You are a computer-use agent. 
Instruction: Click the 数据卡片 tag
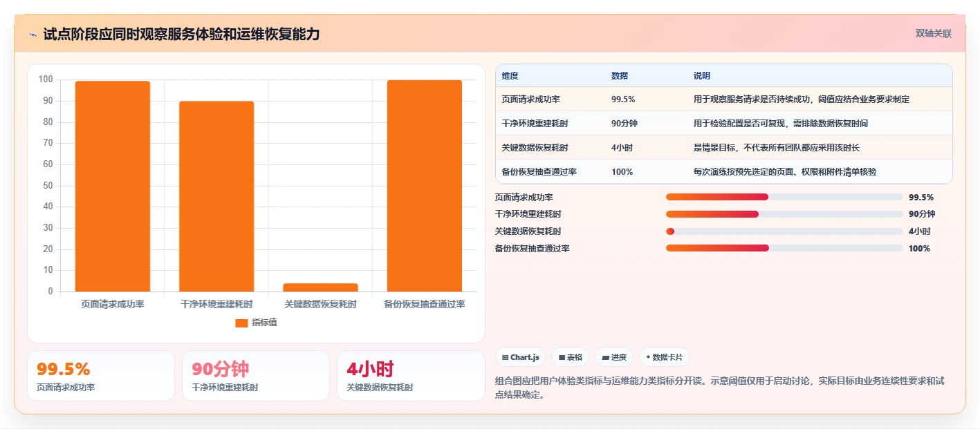point(664,357)
